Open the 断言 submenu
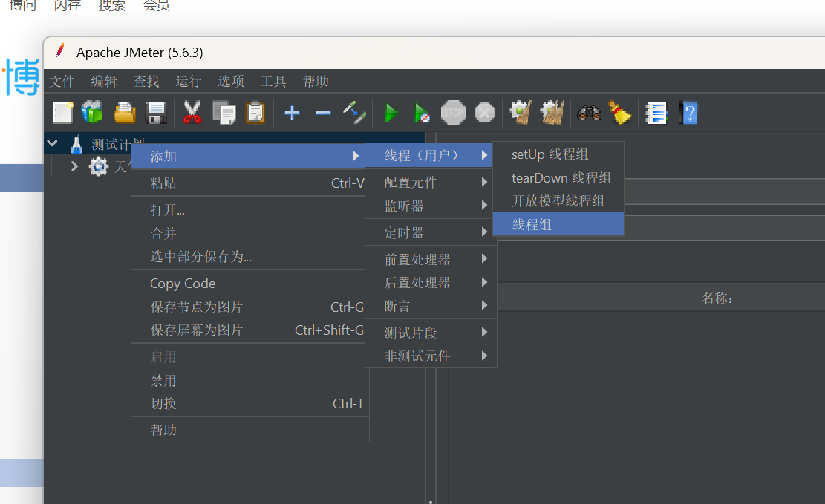Image resolution: width=825 pixels, height=504 pixels. [431, 306]
